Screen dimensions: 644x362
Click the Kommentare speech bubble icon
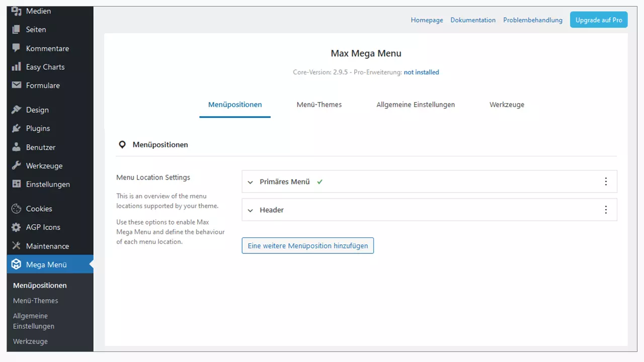16,48
